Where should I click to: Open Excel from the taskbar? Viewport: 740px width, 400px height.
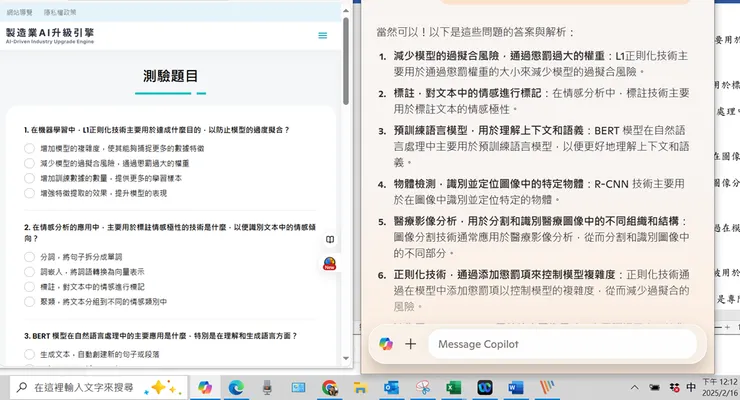[x=454, y=388]
